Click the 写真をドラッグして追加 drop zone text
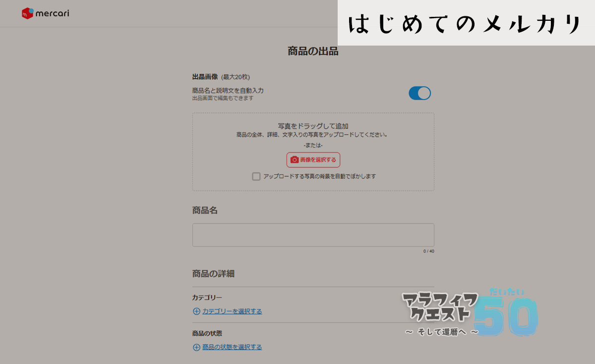The width and height of the screenshot is (595, 364). tap(313, 126)
